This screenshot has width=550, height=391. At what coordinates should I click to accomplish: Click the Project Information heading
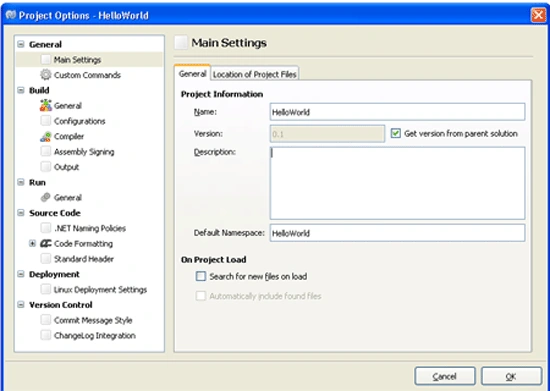coord(222,94)
